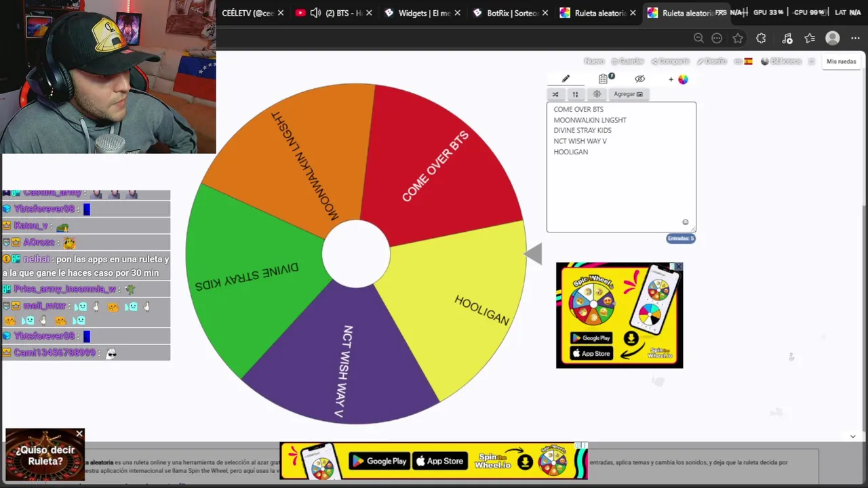The width and height of the screenshot is (868, 488).
Task: Click Google Play badge in bottom banner
Action: coord(379,462)
